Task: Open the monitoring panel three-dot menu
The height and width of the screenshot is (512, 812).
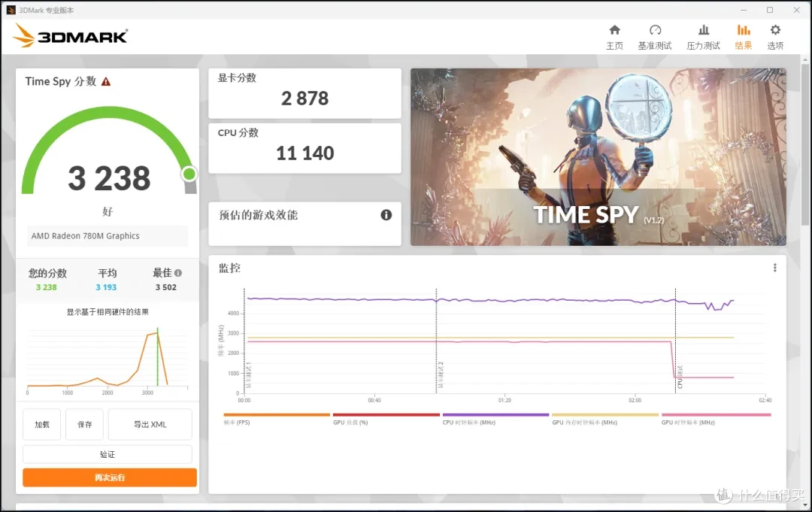Action: 774,268
